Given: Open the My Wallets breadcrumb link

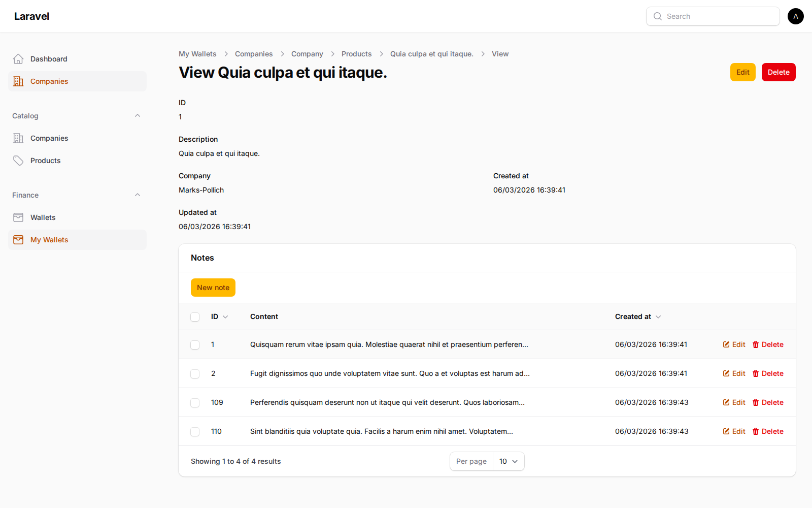Looking at the screenshot, I should [x=197, y=54].
